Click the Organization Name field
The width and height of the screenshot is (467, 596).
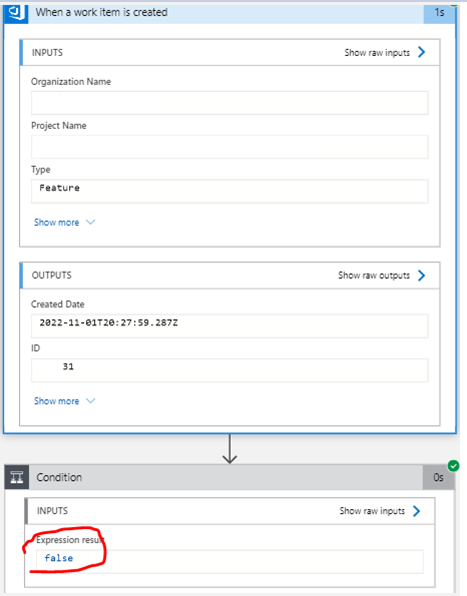(x=230, y=103)
